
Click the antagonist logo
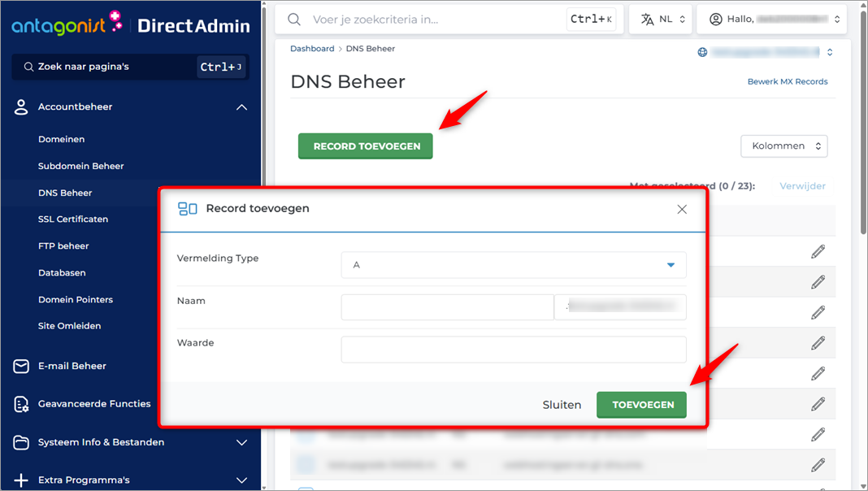[x=67, y=24]
